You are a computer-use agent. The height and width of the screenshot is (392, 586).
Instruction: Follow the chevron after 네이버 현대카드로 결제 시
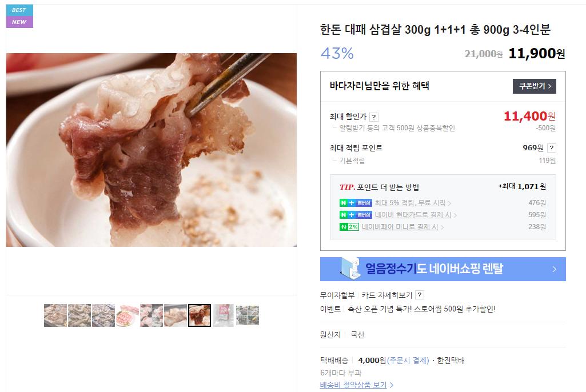coord(455,215)
